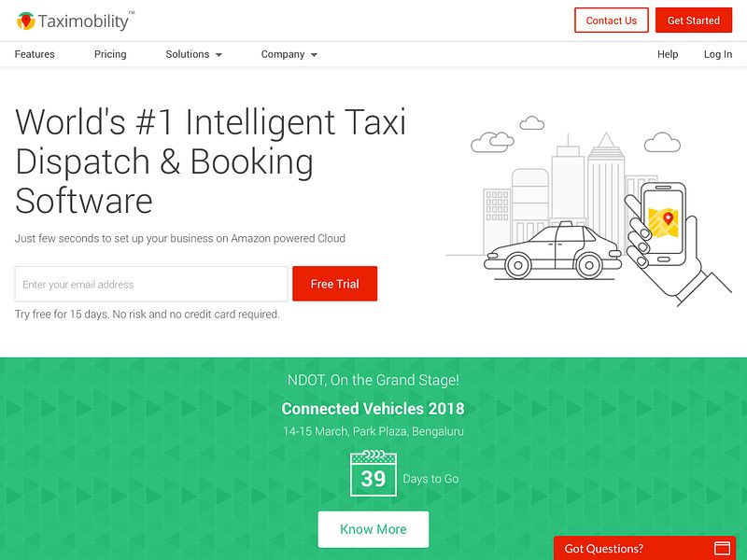Click the main headline about Taxi Dispatch
747x560 pixels.
tap(210, 161)
